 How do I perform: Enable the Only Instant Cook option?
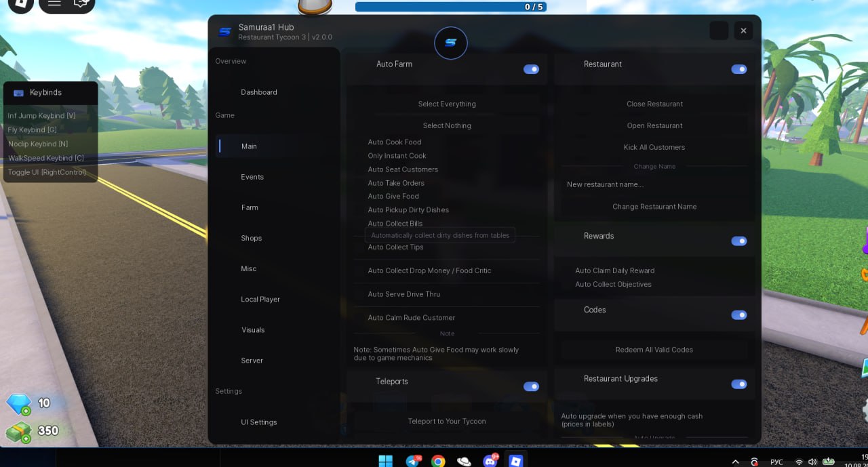click(397, 156)
